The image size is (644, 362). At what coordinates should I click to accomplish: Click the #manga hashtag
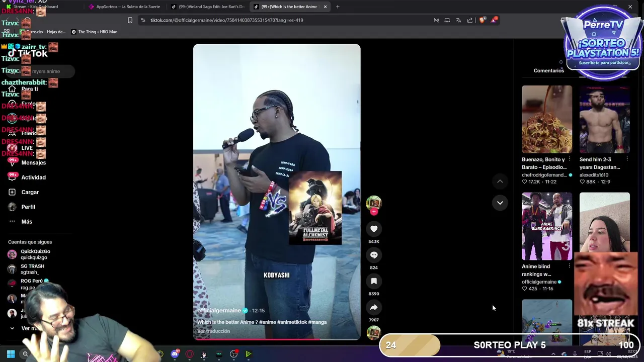[x=317, y=322]
